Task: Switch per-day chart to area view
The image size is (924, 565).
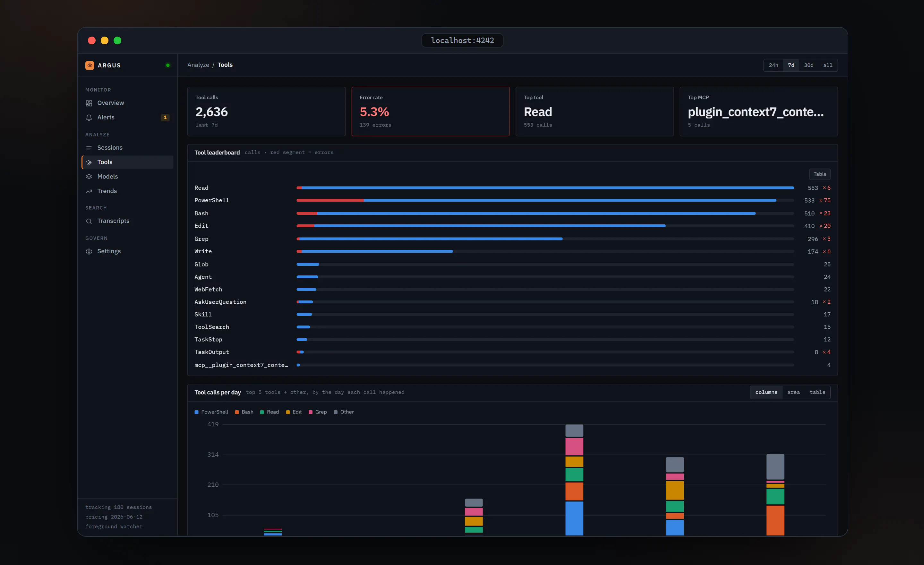Action: pyautogui.click(x=793, y=392)
